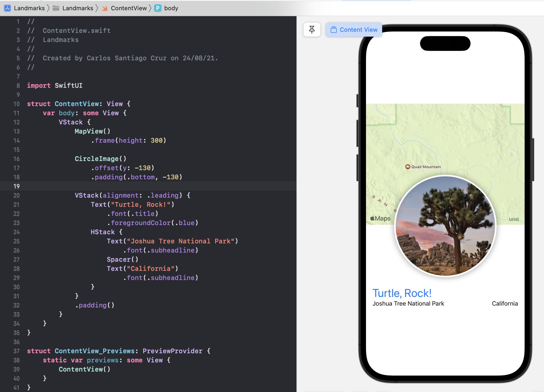Click the Turtle, Rock! title in preview
Screen dimensions: 544x392
coord(402,293)
